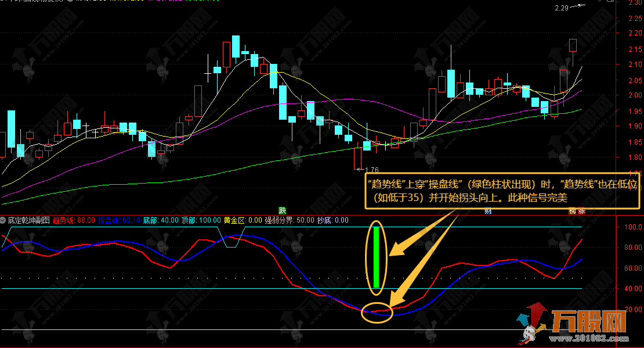Click the green 跌 marker icon
This screenshot has width=644, height=348.
283,210
